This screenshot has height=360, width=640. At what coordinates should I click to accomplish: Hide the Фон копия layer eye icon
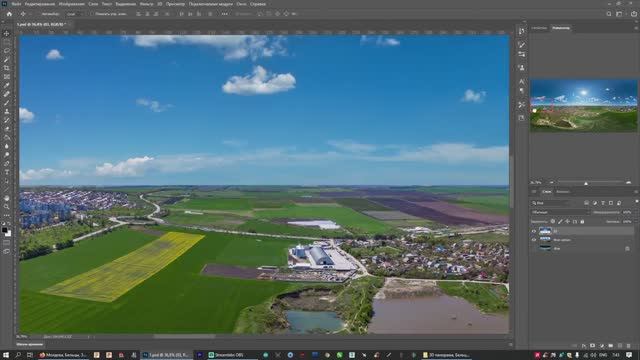pyautogui.click(x=533, y=240)
